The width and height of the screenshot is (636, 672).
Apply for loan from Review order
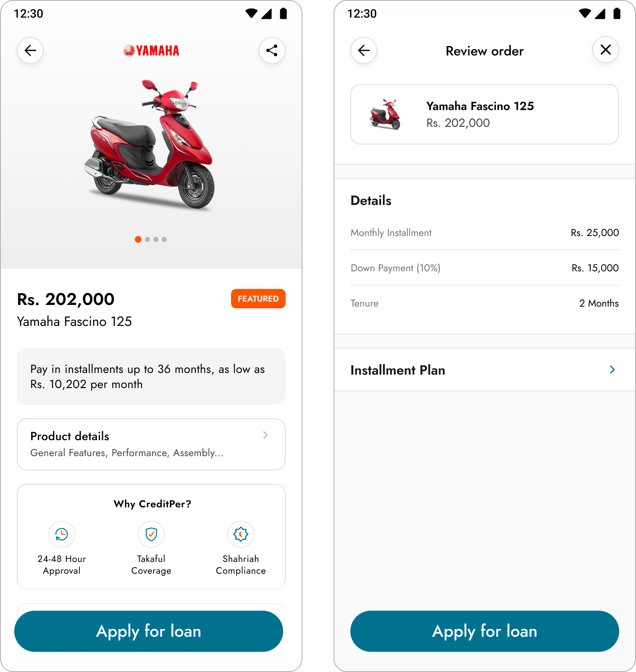tap(484, 631)
